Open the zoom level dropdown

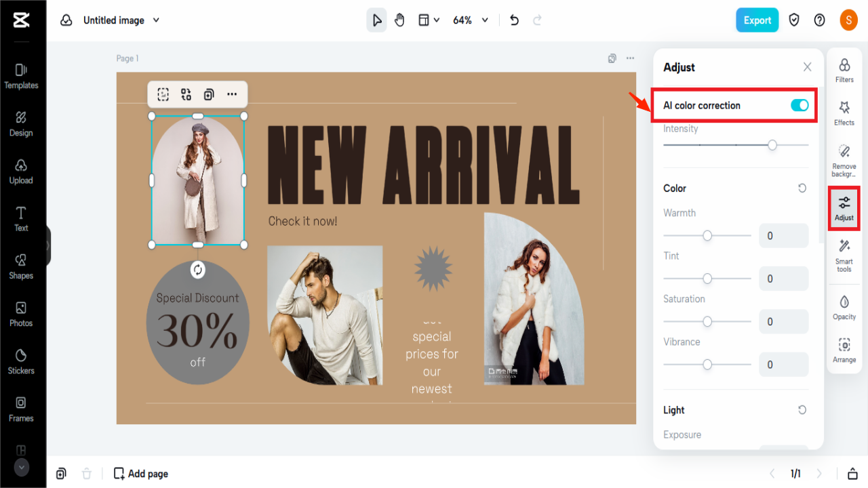[470, 20]
